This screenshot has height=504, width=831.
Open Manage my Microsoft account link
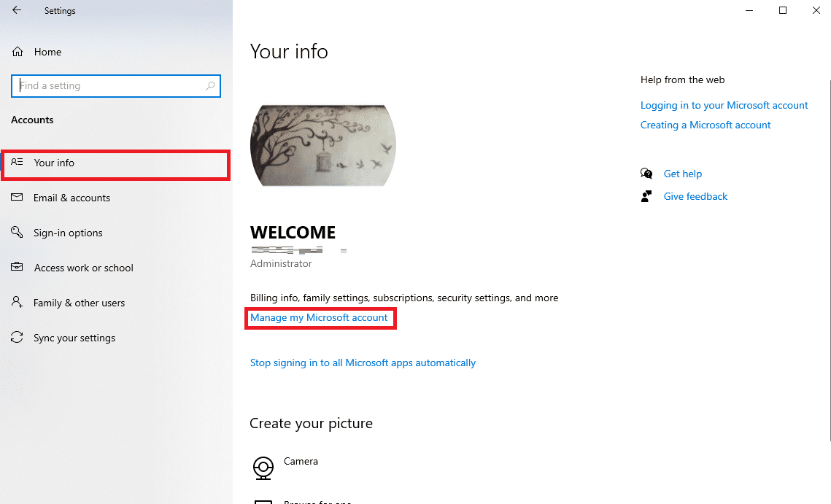[319, 317]
